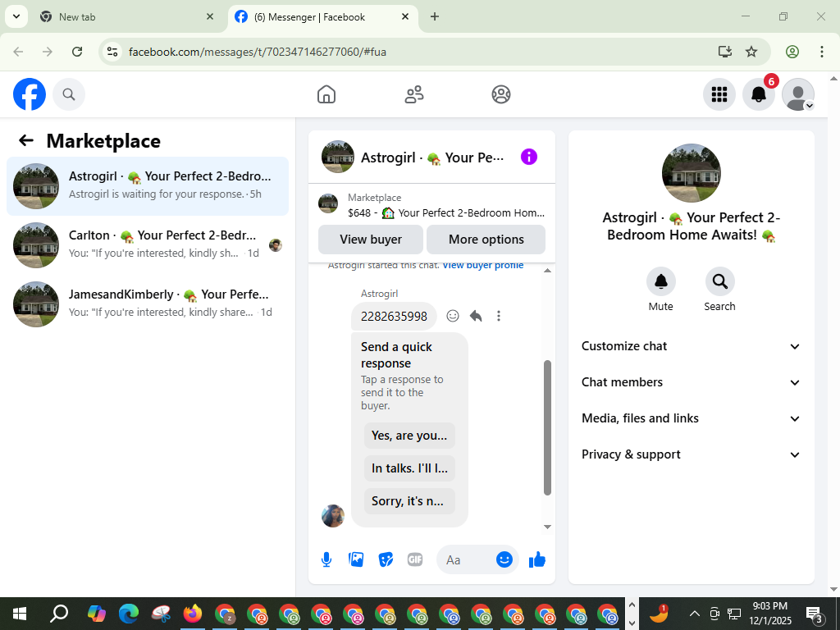
Task: Open the Facebook menu grid icon
Action: [x=719, y=94]
